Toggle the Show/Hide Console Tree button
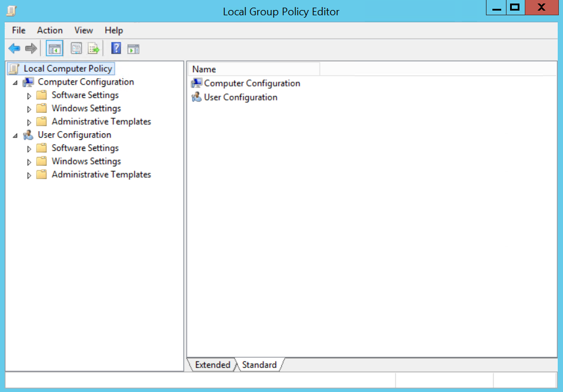This screenshot has width=563, height=392. [x=55, y=48]
